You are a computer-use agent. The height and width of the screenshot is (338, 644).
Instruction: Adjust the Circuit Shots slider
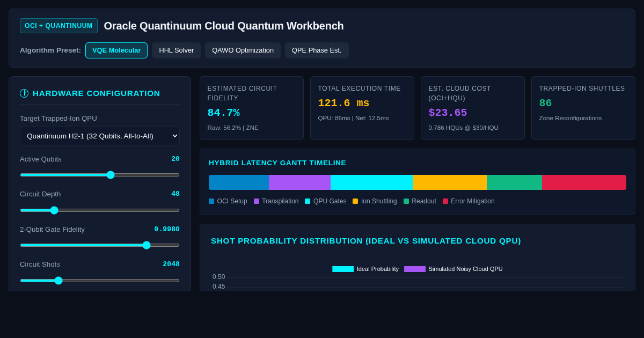point(100,281)
